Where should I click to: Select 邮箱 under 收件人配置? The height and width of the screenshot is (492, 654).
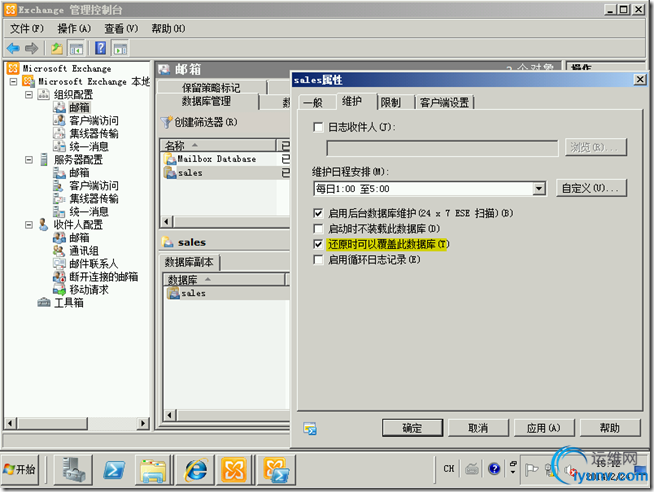tap(79, 238)
